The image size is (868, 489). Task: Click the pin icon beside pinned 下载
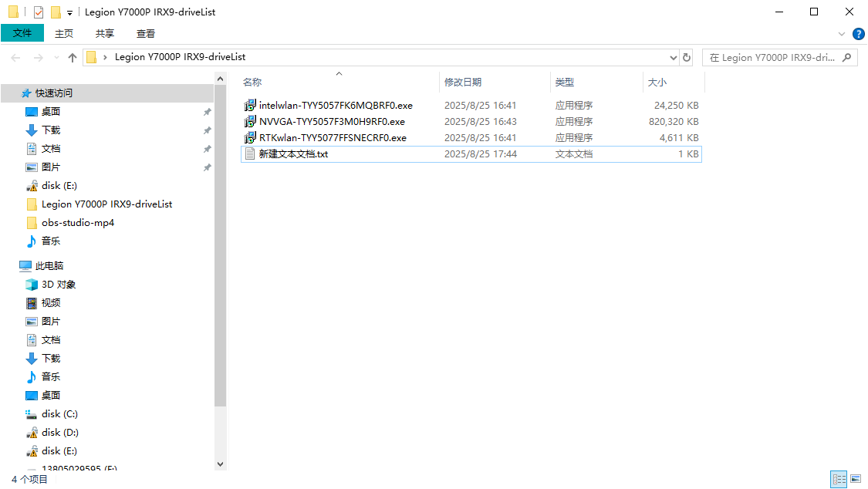pos(207,130)
